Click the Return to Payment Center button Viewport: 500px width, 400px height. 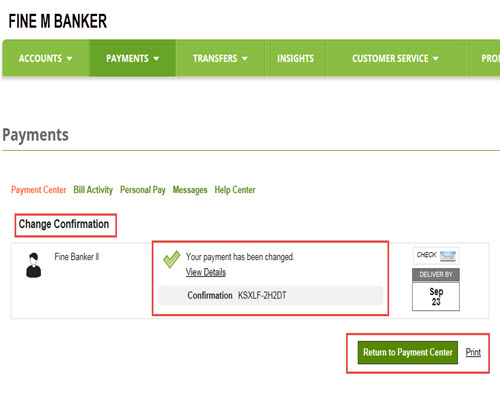408,352
